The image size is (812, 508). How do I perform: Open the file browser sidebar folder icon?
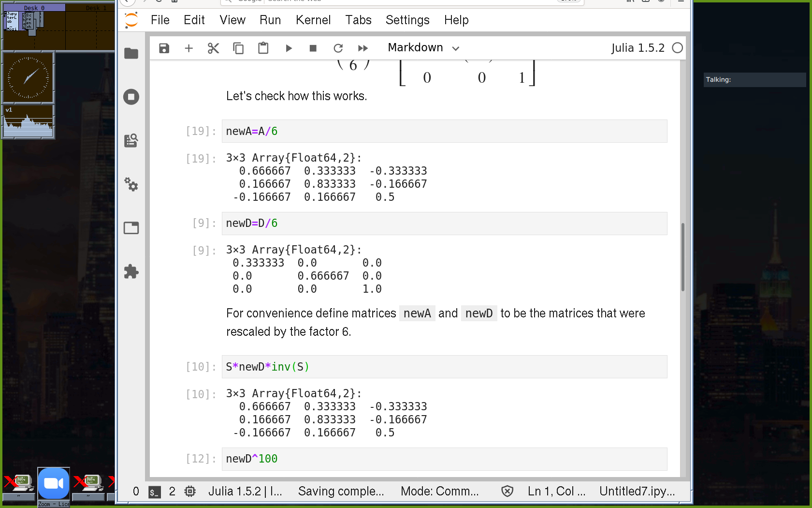[131, 53]
